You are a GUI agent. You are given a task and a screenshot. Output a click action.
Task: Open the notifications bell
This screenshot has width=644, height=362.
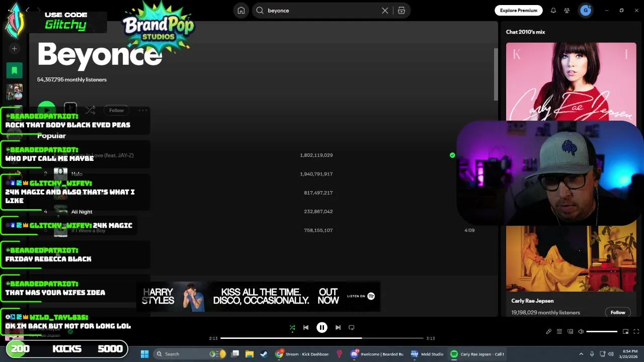pyautogui.click(x=553, y=11)
